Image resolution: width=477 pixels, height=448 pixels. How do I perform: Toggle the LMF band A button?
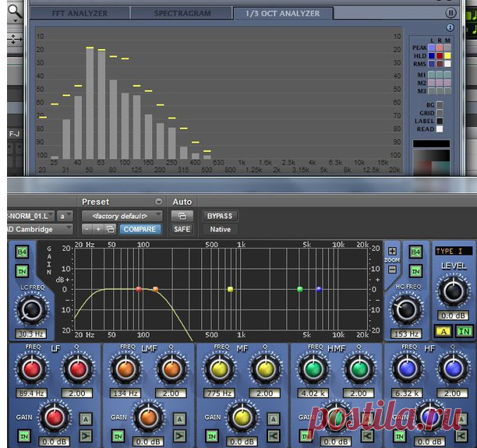tap(179, 419)
